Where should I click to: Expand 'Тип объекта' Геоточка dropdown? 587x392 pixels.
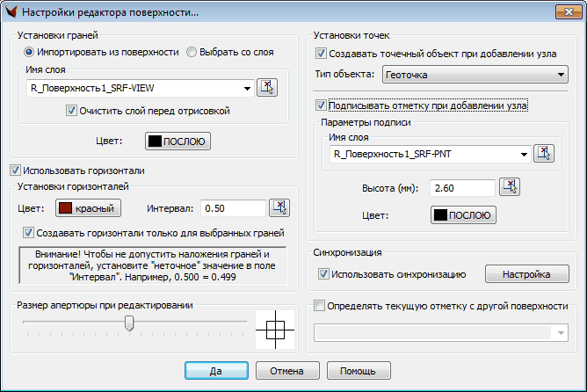[x=561, y=76]
